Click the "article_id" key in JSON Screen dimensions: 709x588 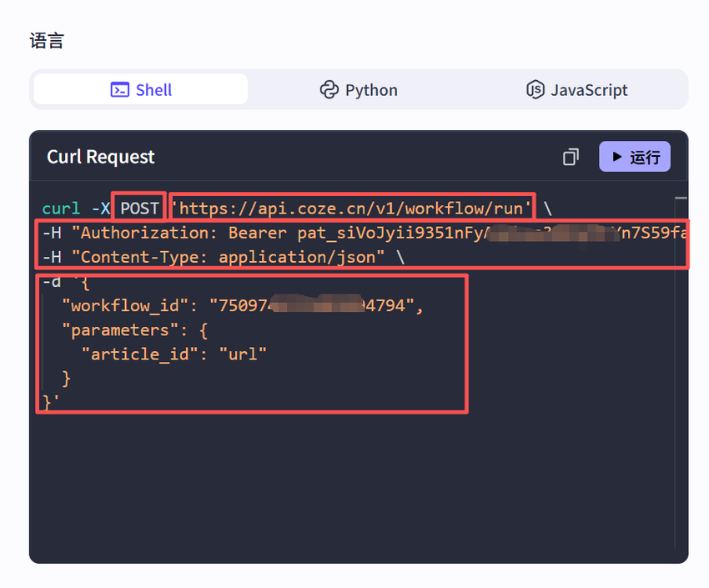coord(140,354)
